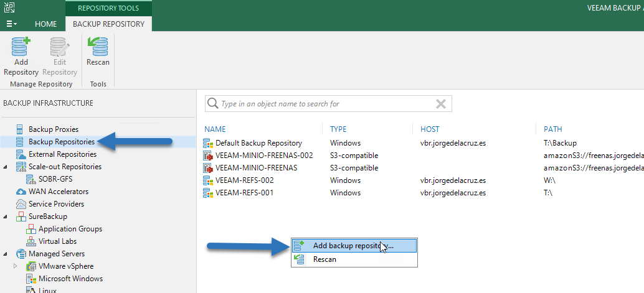The width and height of the screenshot is (644, 293).
Task: Select Scale-out Repositories node
Action: [x=65, y=167]
